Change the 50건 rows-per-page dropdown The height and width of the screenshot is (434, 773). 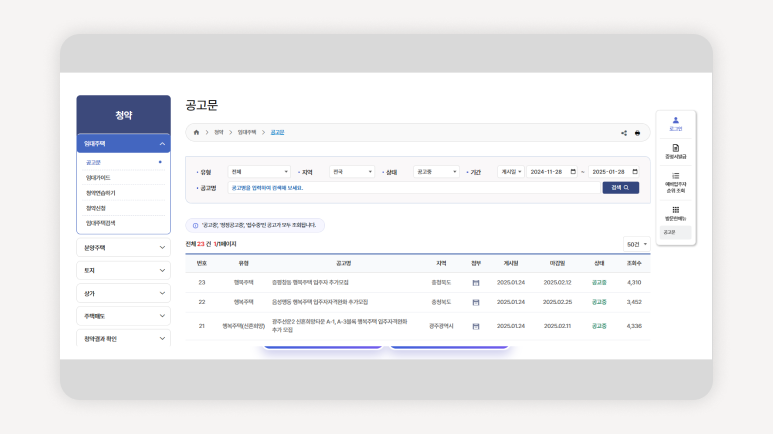click(x=636, y=244)
